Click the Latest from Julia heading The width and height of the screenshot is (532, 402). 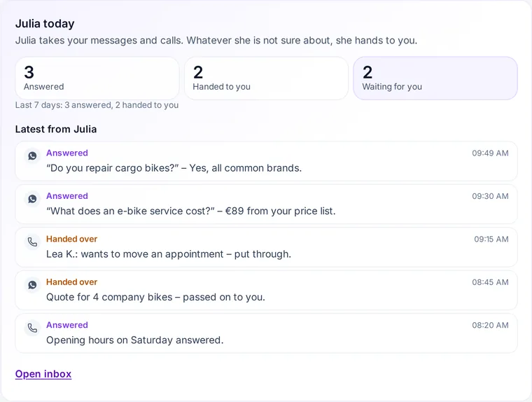[x=56, y=129]
